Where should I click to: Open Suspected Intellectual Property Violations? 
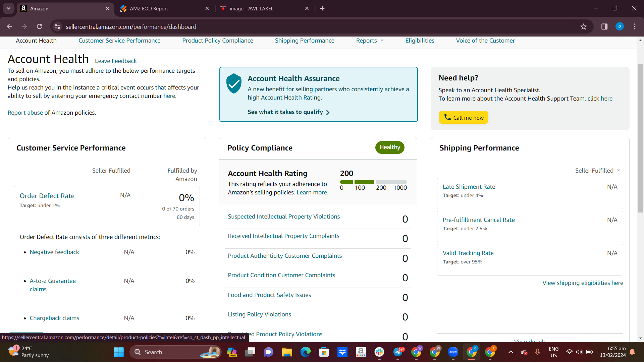(284, 217)
